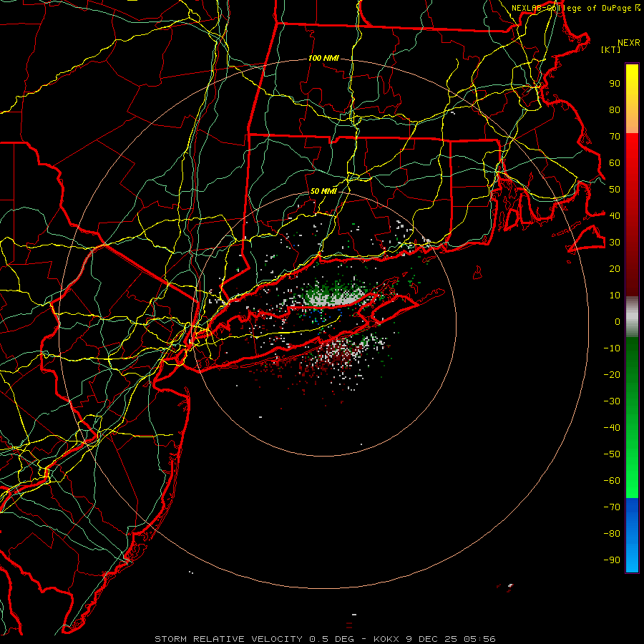This screenshot has width=644, height=644.
Task: Click the [KT] units label
Action: (610, 49)
